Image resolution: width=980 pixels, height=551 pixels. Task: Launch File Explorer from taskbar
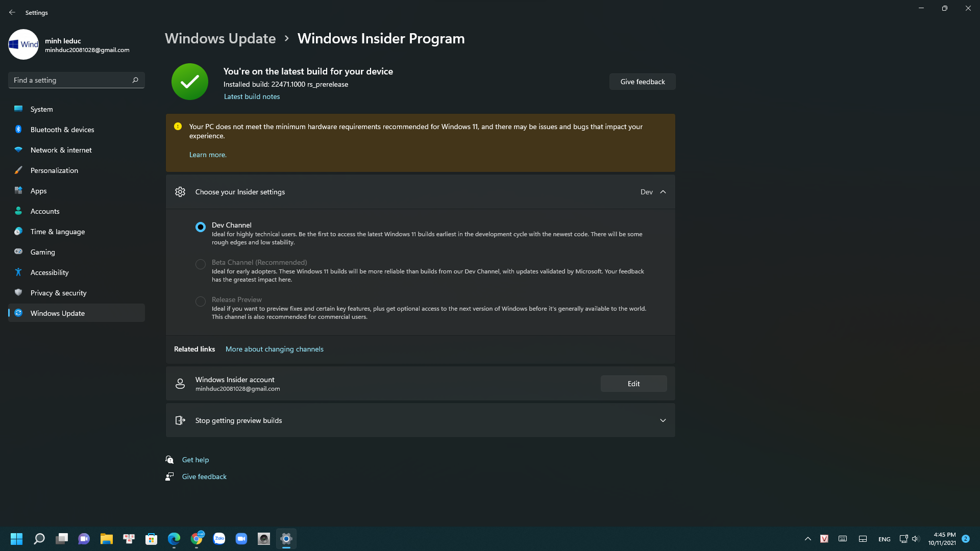[106, 539]
